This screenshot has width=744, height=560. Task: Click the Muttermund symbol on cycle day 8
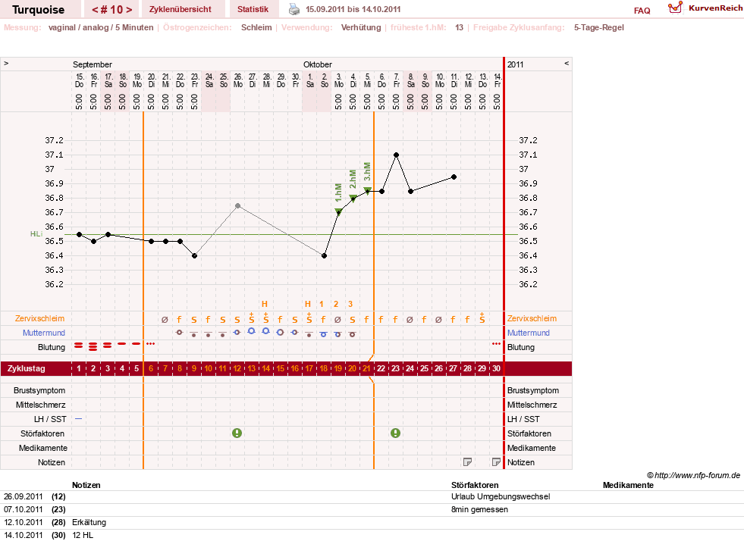tap(179, 333)
